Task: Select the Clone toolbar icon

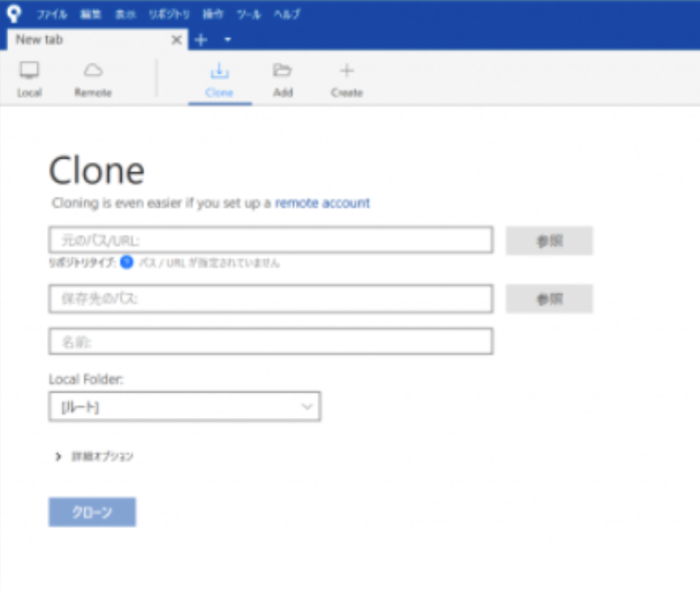Action: pyautogui.click(x=220, y=80)
